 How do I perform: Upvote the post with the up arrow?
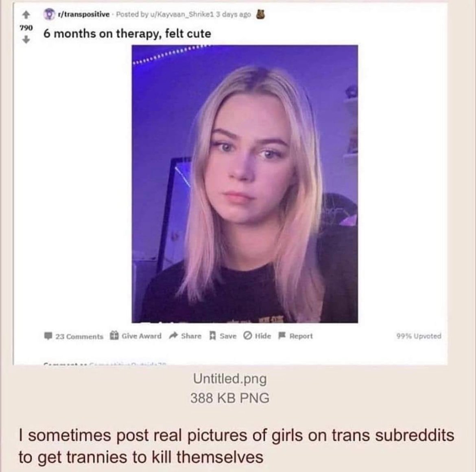pyautogui.click(x=26, y=15)
